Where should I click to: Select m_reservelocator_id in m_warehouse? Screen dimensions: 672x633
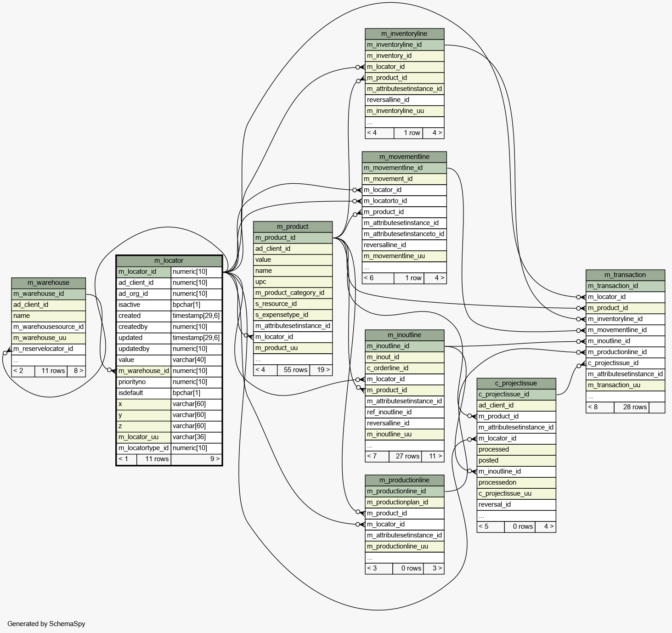[x=48, y=349]
